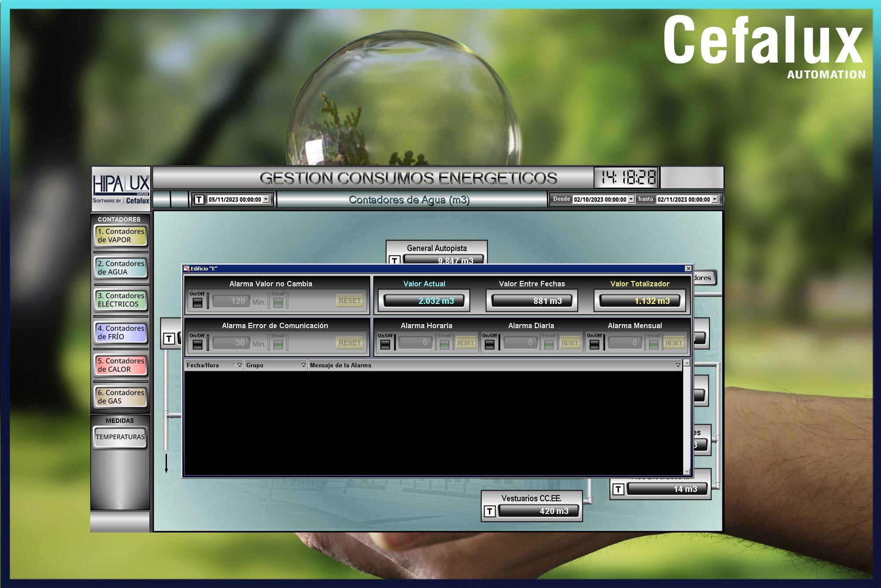
Task: Click the T icon of Vestuarios CC.EE. counter
Action: point(490,511)
